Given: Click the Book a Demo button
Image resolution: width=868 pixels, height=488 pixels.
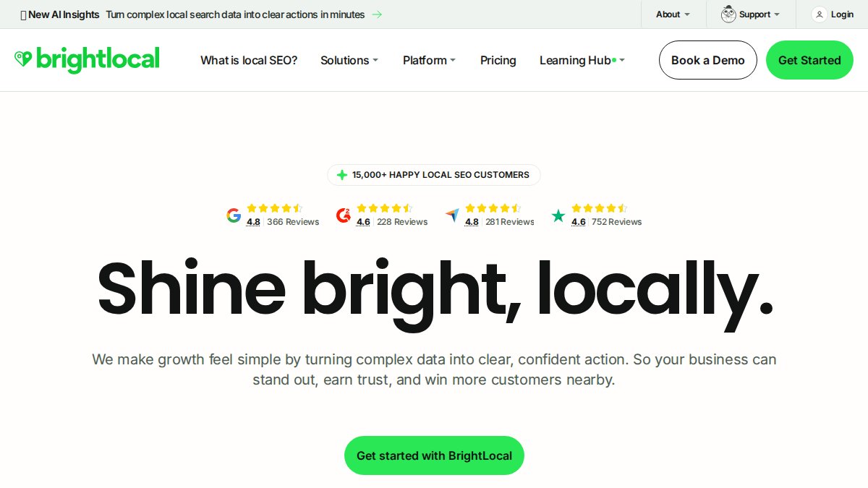Looking at the screenshot, I should (708, 60).
